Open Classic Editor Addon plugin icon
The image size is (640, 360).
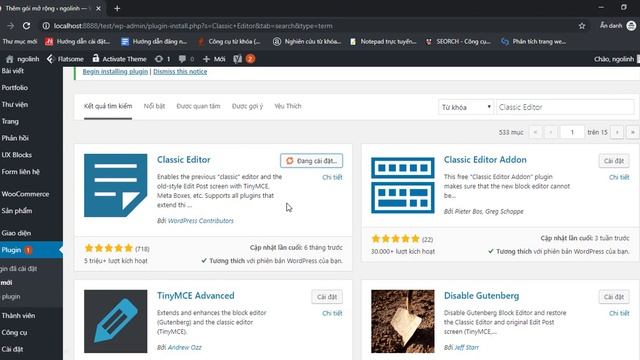[x=403, y=185]
